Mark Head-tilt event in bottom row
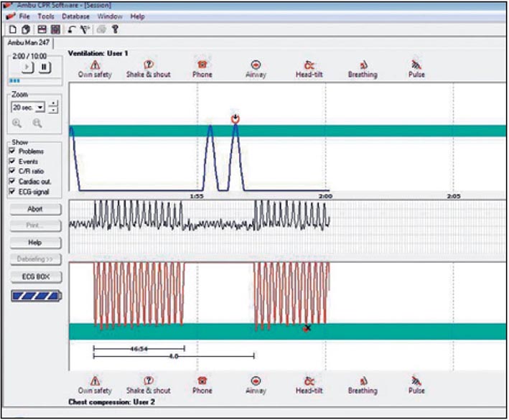509x420 pixels. (309, 386)
